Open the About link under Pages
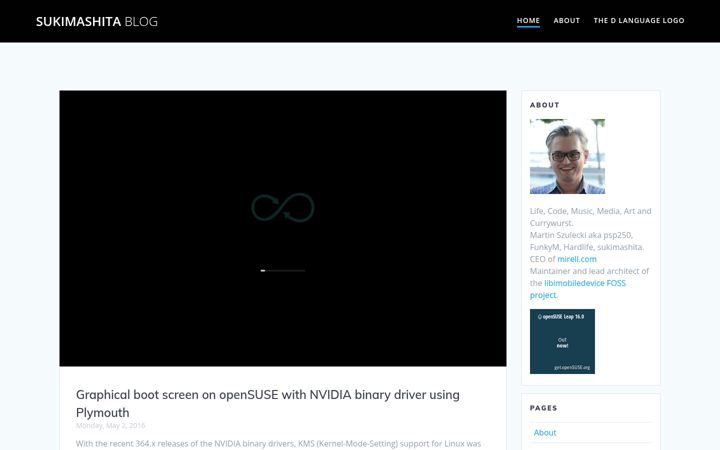The width and height of the screenshot is (720, 450). coord(545,433)
